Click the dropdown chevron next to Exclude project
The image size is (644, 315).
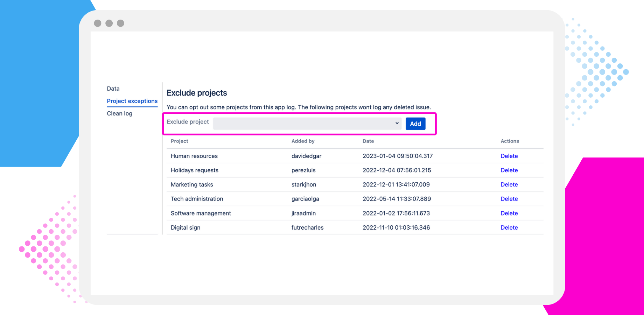pos(396,123)
